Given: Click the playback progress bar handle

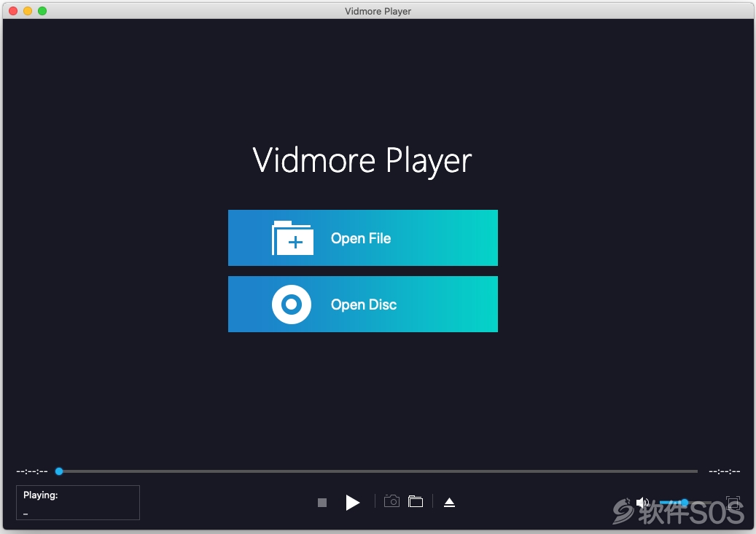Looking at the screenshot, I should pyautogui.click(x=59, y=471).
